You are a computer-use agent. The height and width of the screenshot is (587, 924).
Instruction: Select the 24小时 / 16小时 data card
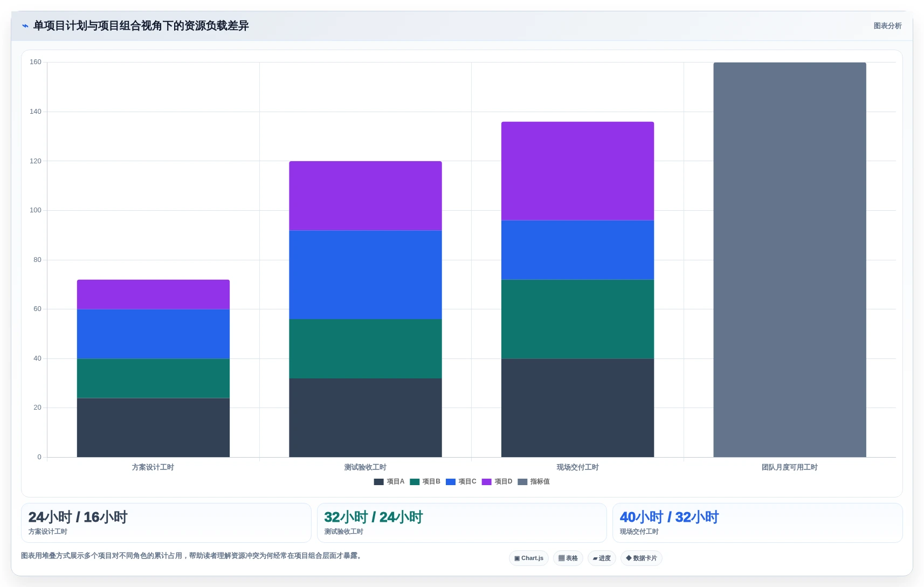pos(166,523)
